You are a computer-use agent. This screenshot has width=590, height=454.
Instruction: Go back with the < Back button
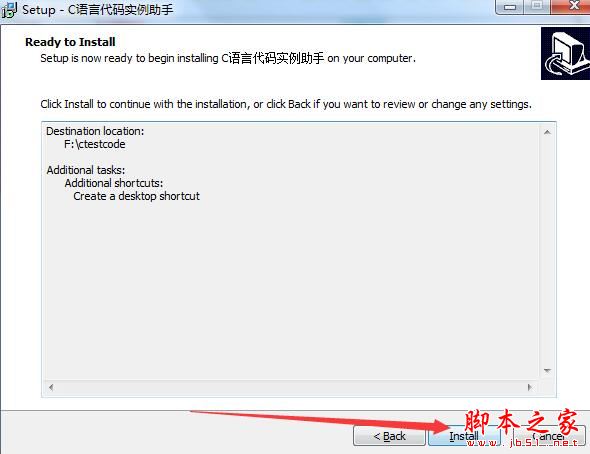pyautogui.click(x=389, y=436)
